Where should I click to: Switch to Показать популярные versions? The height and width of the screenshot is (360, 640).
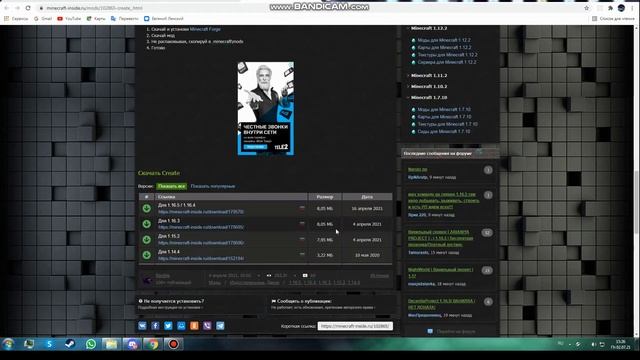(x=213, y=186)
